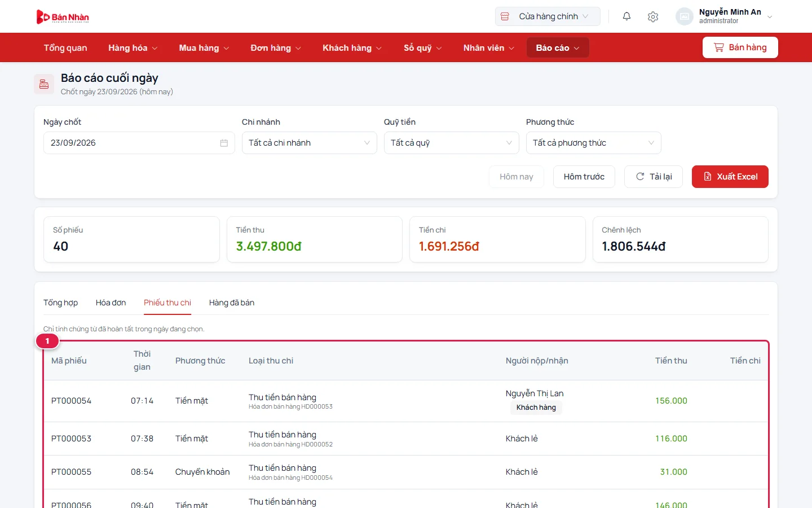Open the settings gear icon
Viewport: 812px width, 508px height.
[x=653, y=16]
